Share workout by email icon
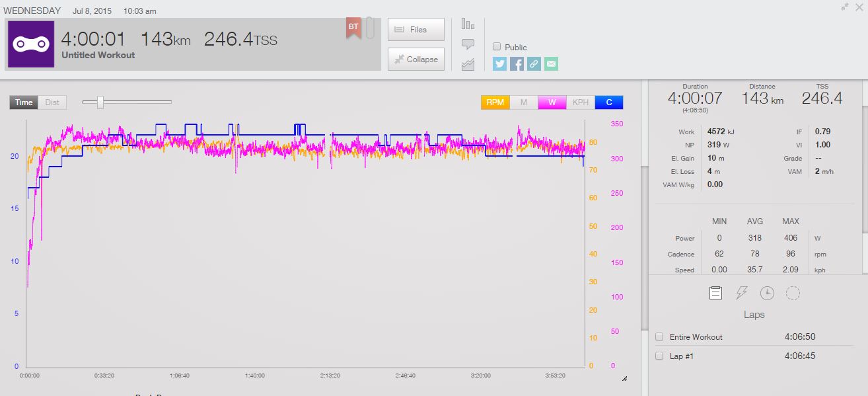Screen dimensions: 868x396 [x=551, y=63]
